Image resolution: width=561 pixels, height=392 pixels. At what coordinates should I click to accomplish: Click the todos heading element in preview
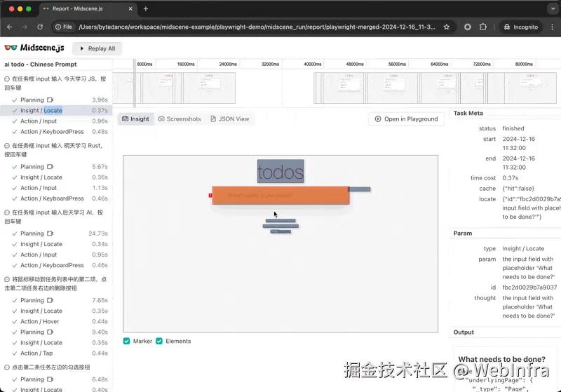280,171
